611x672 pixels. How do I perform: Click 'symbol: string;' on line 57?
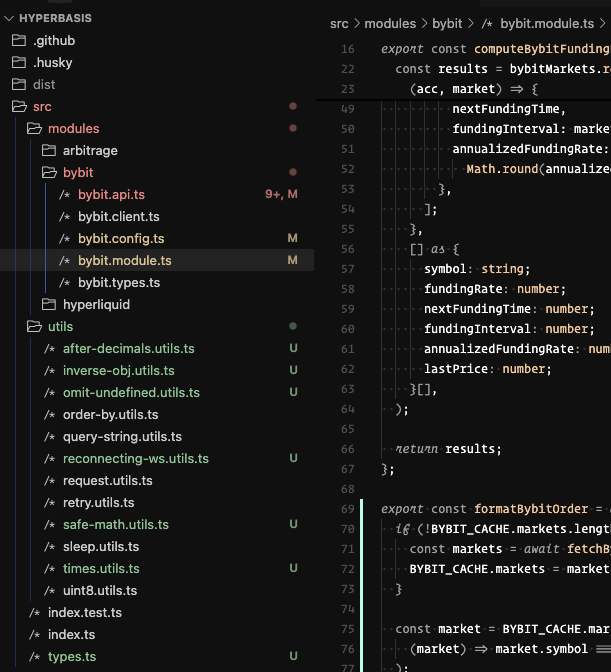[477, 269]
